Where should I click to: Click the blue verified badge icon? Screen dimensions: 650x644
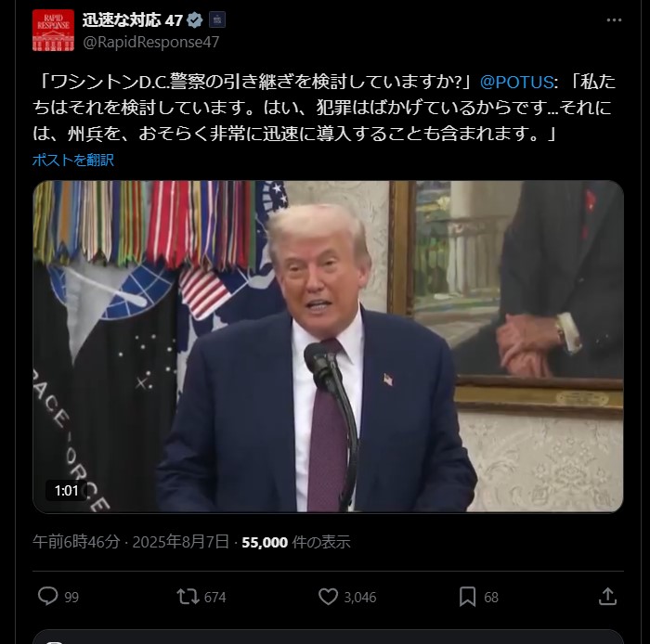(x=194, y=19)
